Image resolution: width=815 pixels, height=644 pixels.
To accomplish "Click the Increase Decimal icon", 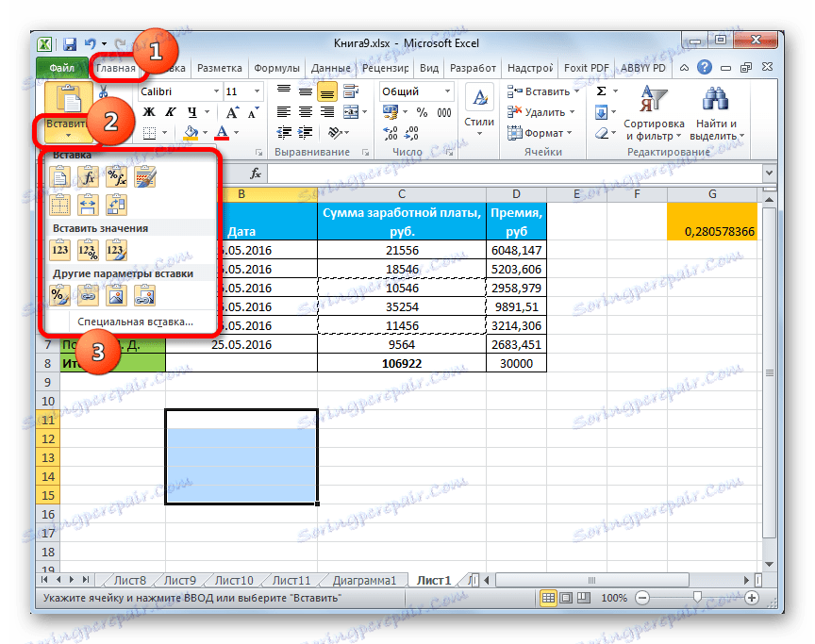I will click(x=390, y=132).
